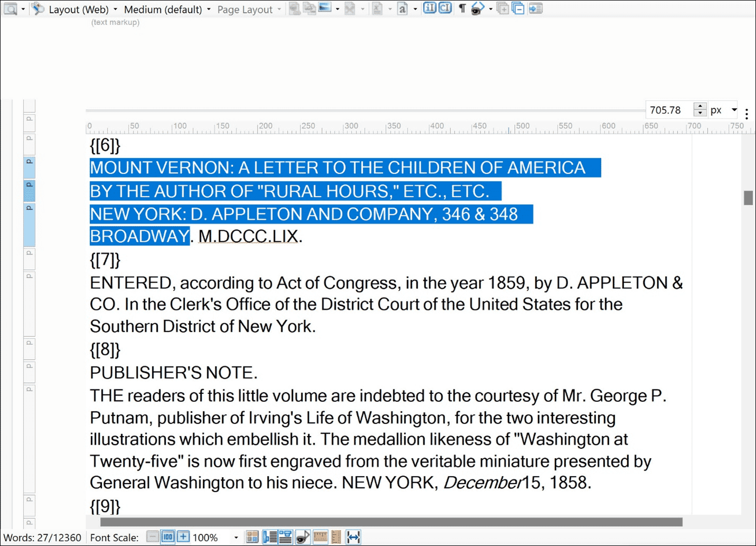Screen dimensions: 756x546
Task: Increase font scale with the plus button
Action: click(x=183, y=537)
